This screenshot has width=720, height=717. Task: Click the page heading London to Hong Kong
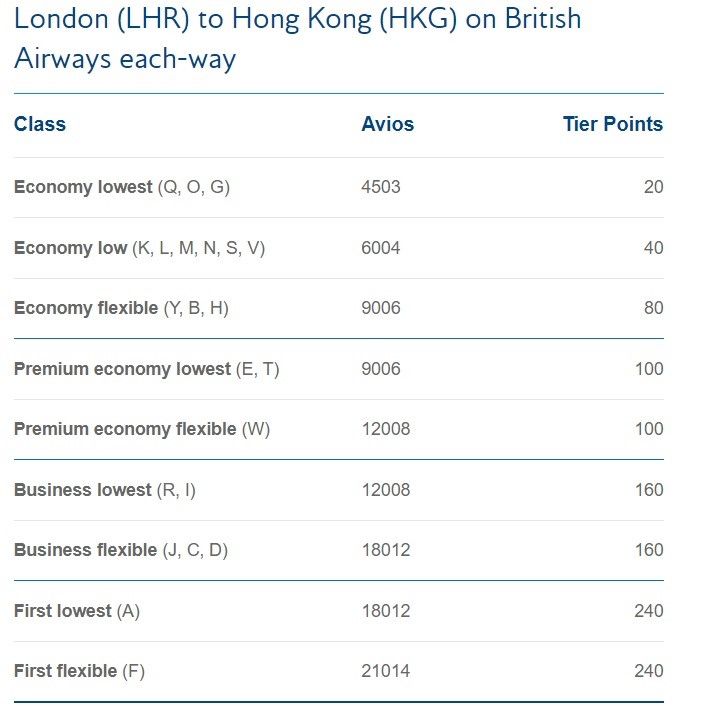(297, 38)
